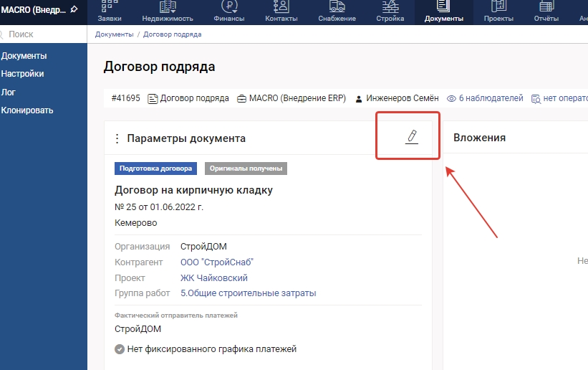
Task: Open contractor link ООО "СтройСнаб"
Action: click(217, 262)
